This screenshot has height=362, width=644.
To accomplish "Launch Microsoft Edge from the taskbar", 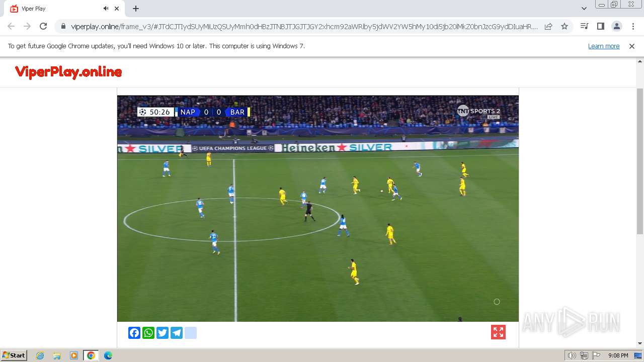I will (x=108, y=355).
